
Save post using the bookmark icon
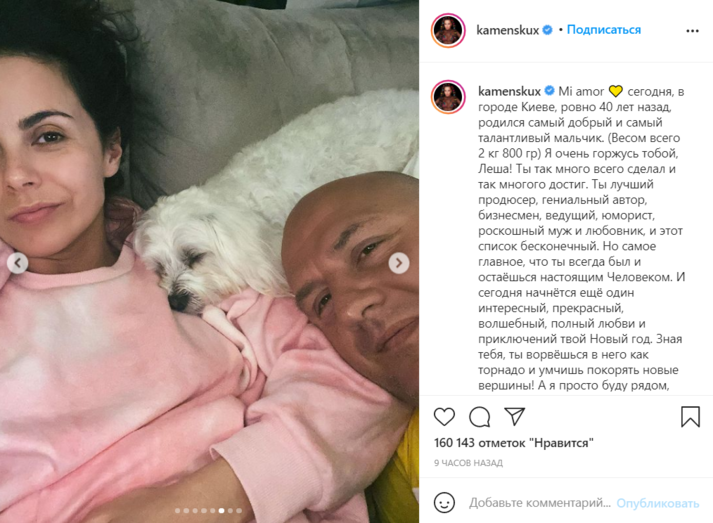click(690, 417)
